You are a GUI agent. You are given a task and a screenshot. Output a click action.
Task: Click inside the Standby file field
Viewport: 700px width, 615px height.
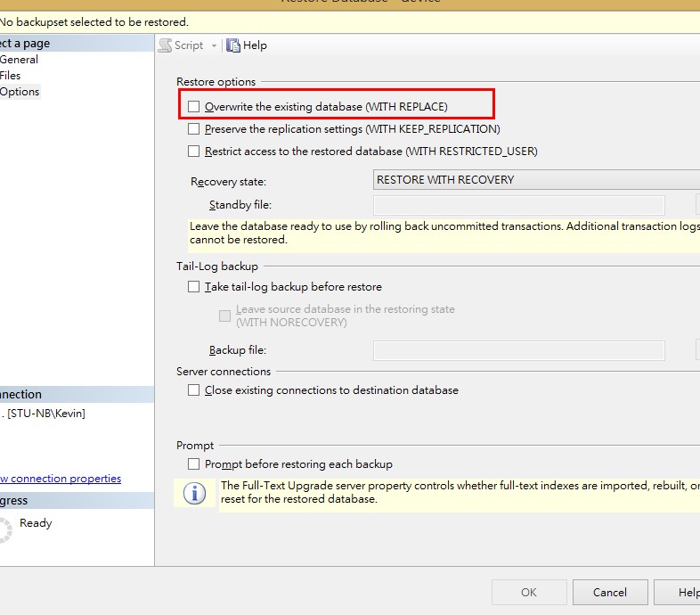pos(518,206)
